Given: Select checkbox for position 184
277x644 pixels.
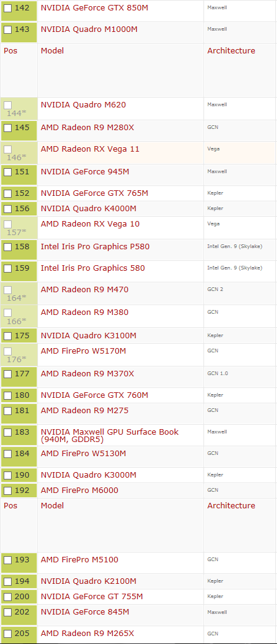Looking at the screenshot, I should coord(8,454).
